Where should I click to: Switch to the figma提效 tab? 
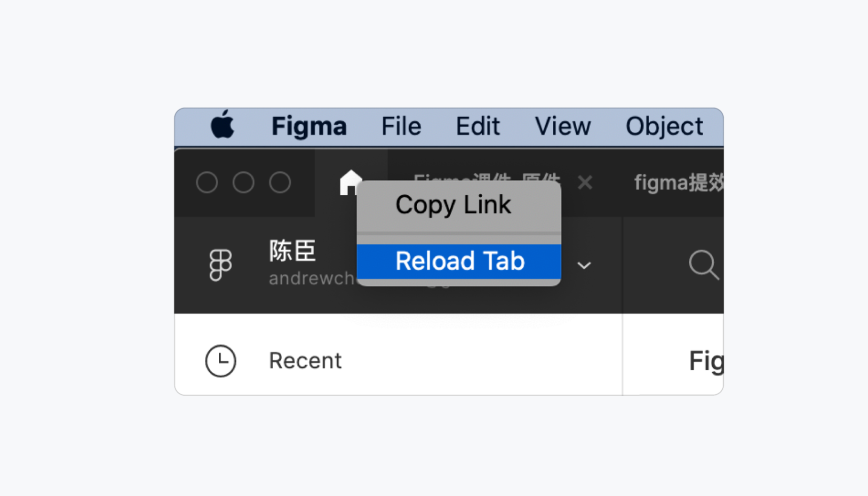pyautogui.click(x=678, y=183)
